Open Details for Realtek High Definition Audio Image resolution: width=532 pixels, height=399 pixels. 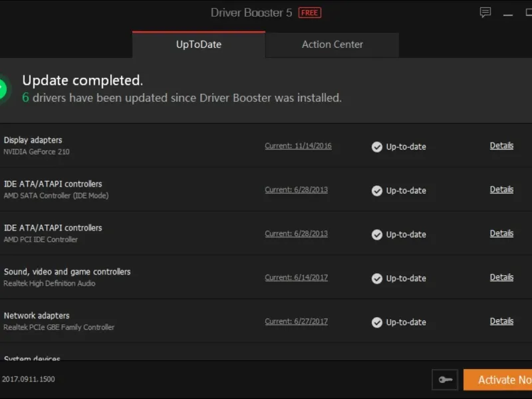point(501,277)
